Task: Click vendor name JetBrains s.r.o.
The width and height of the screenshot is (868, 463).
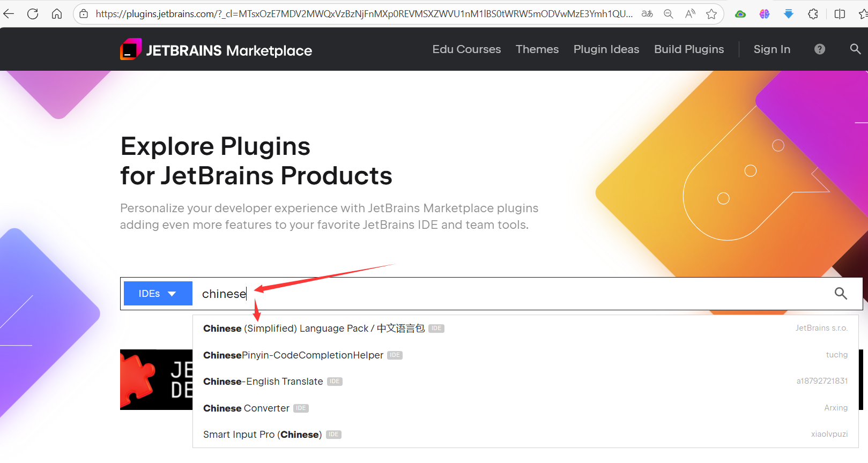Action: click(821, 328)
